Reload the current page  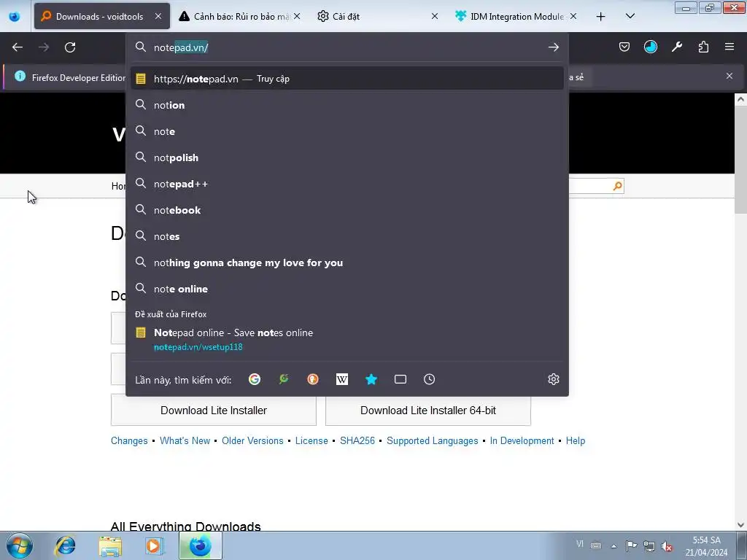point(70,47)
